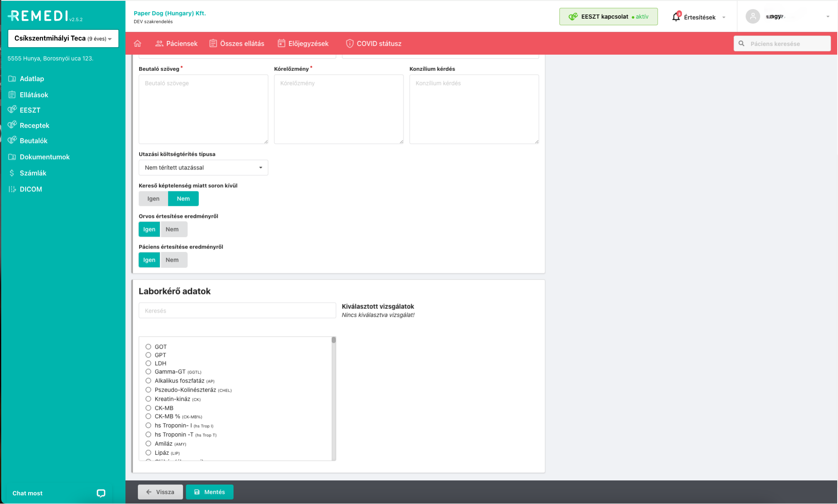Click the Mentés save button
This screenshot has width=838, height=504.
pos(210,492)
